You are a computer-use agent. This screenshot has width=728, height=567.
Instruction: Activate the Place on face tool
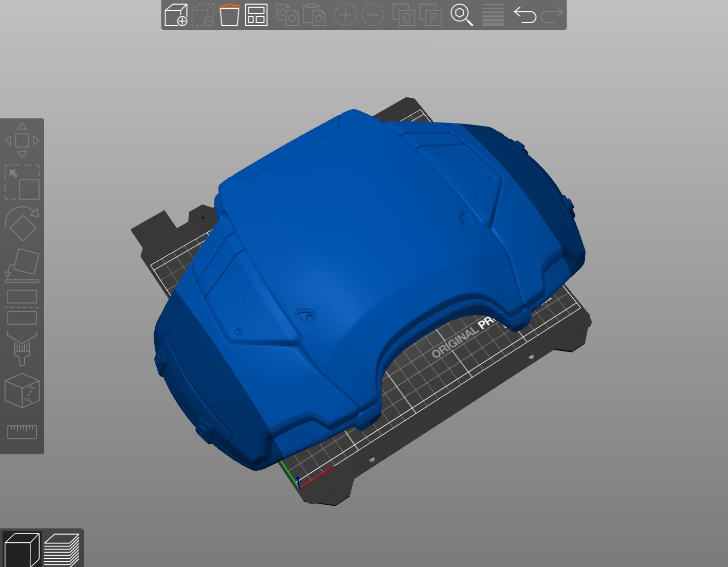pos(22,265)
